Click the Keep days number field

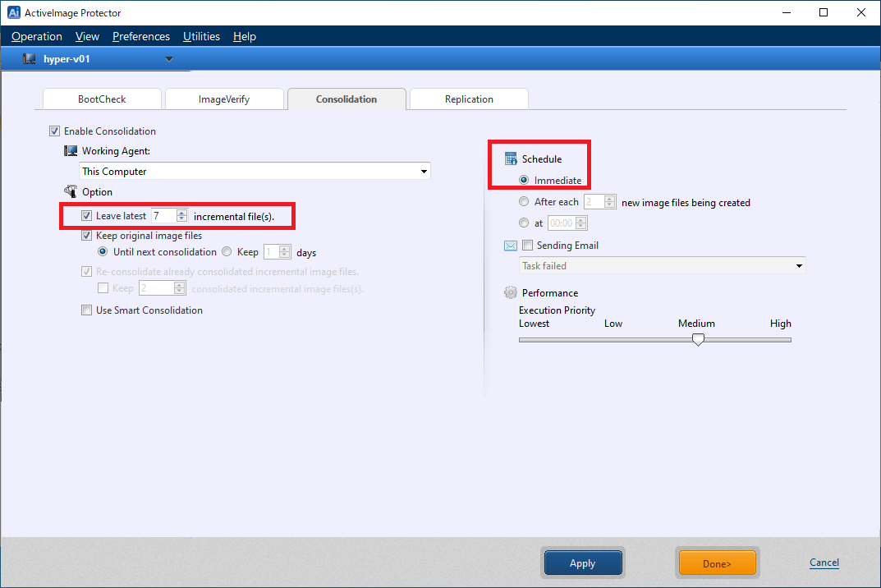point(272,252)
